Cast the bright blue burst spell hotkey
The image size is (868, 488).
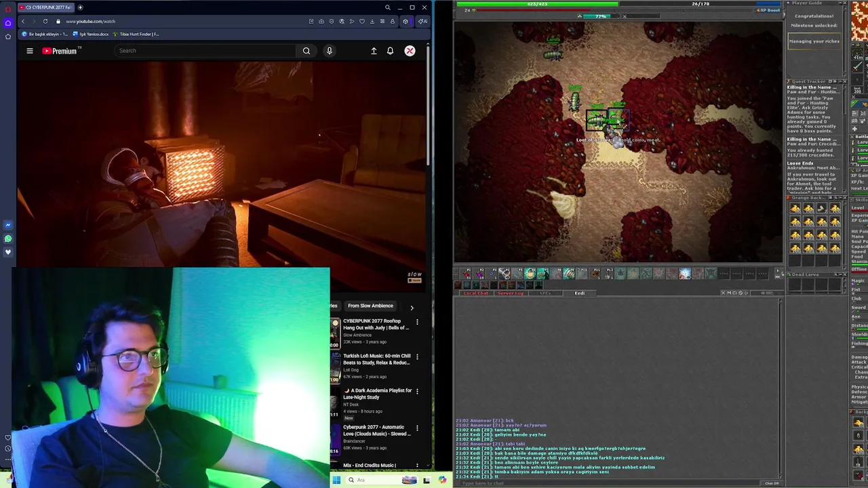(685, 274)
